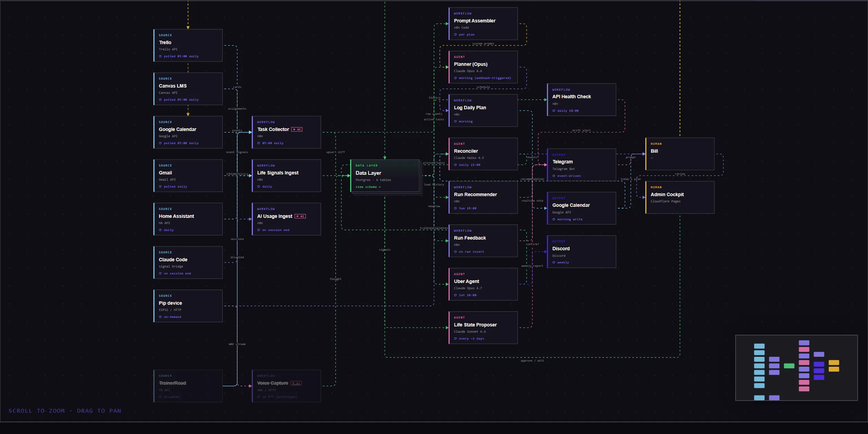Open the AI Usage Ingest workflow node
The width and height of the screenshot is (868, 434).
coord(286,219)
